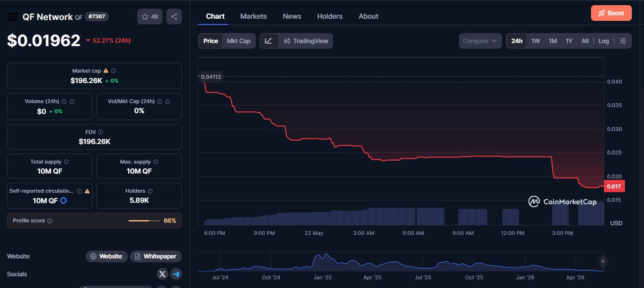This screenshot has height=288, width=644.
Task: Open the Holders tab
Action: (330, 16)
